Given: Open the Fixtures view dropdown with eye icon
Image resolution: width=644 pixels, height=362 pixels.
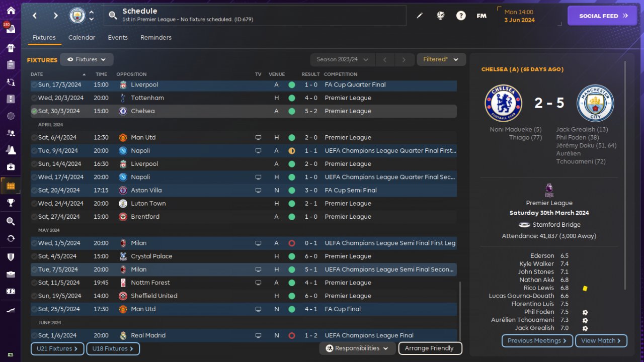Looking at the screenshot, I should (87, 59).
